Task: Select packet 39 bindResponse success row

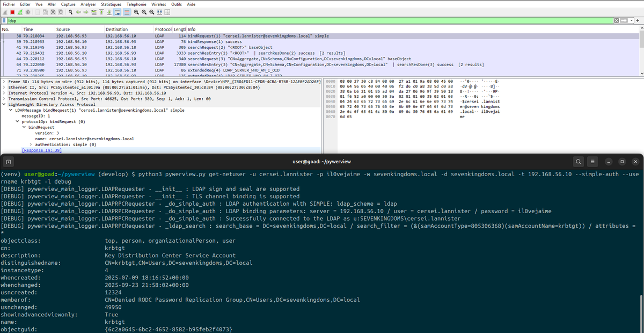Action: point(320,41)
